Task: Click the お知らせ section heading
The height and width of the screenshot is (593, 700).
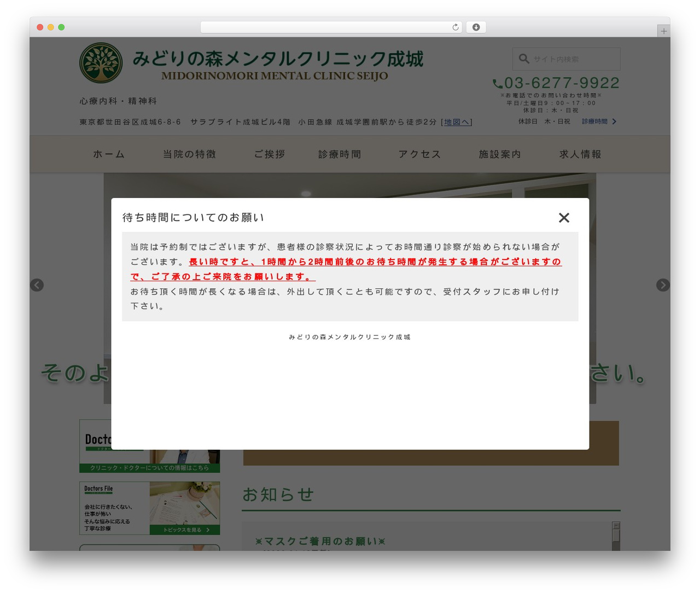Action: [278, 495]
